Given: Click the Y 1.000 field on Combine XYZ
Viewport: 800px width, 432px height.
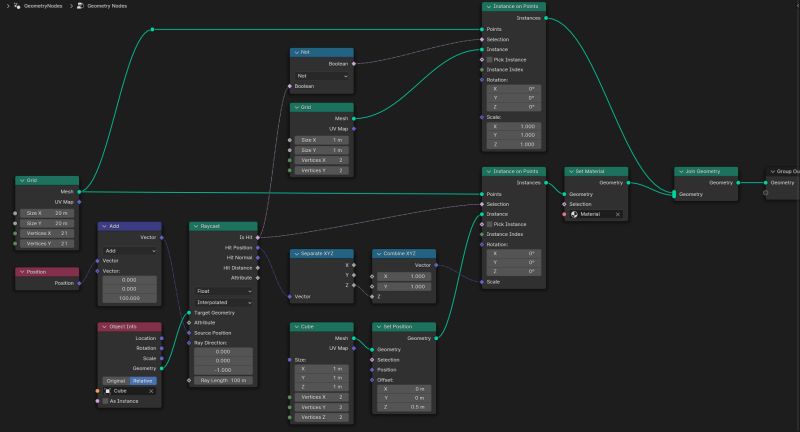Looking at the screenshot, I should [404, 287].
